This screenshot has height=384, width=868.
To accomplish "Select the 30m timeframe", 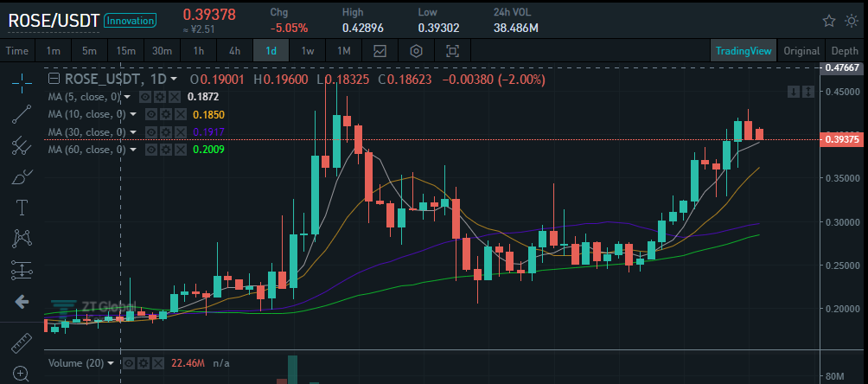I will pyautogui.click(x=162, y=51).
